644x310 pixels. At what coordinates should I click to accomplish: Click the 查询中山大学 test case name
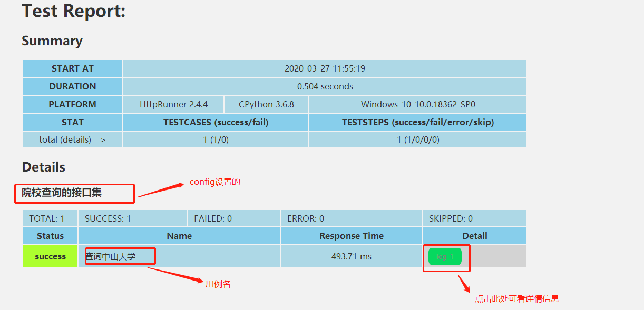point(119,256)
